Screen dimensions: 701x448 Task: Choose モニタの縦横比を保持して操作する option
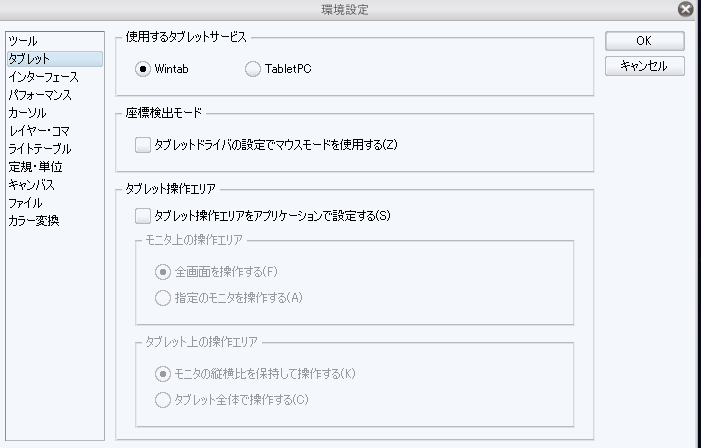(x=162, y=374)
